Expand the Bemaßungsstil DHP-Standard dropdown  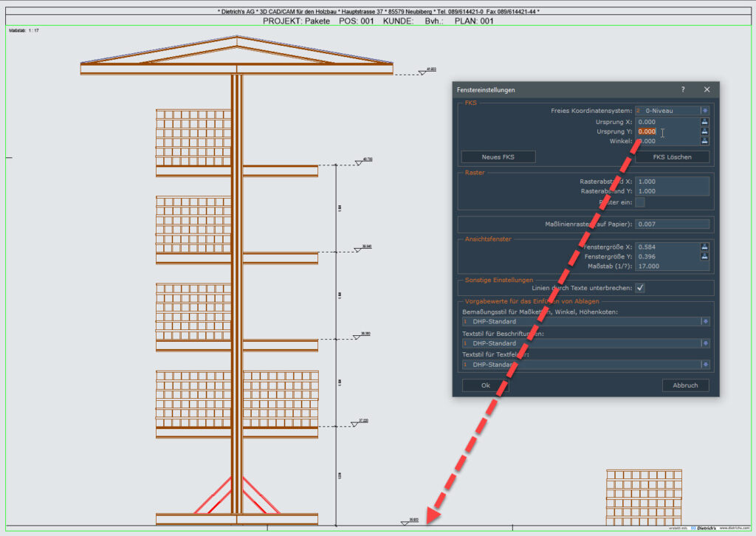pos(705,321)
